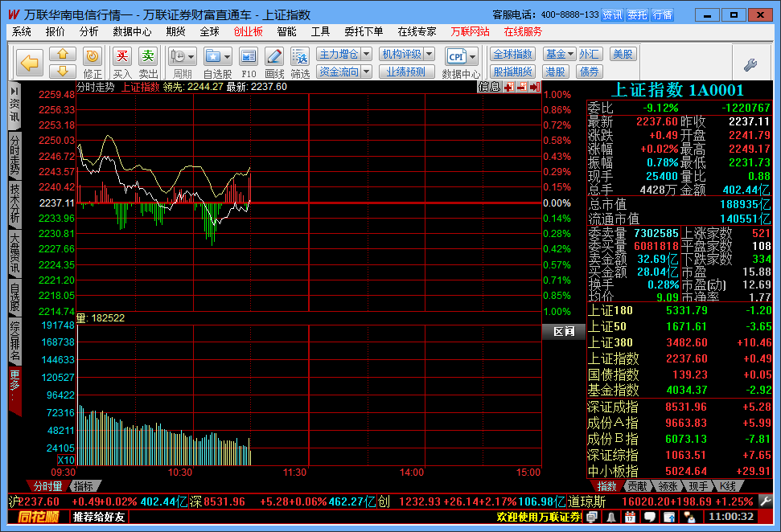This screenshot has height=532, width=781.
Task: Open the 委托下单 menu
Action: point(364,32)
